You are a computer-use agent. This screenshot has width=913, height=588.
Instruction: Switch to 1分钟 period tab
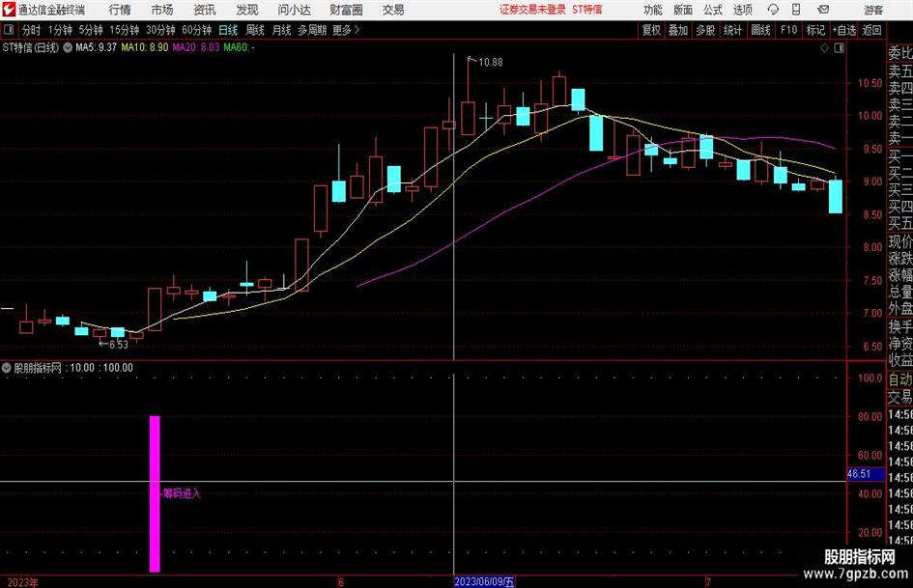pyautogui.click(x=60, y=30)
